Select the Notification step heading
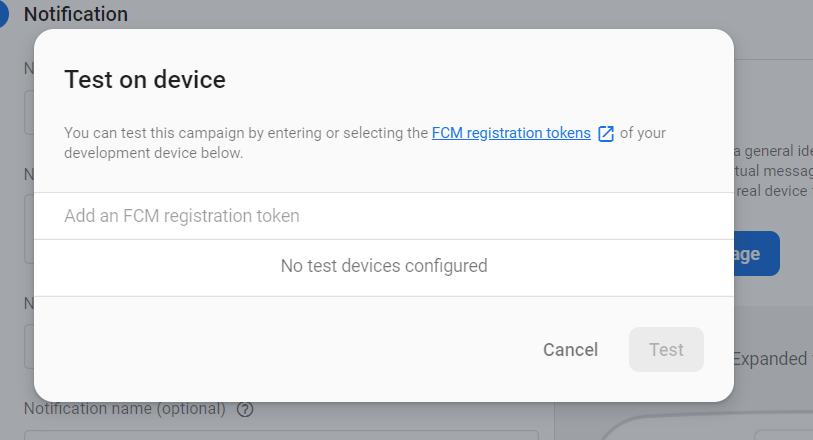The width and height of the screenshot is (813, 440). pos(76,14)
